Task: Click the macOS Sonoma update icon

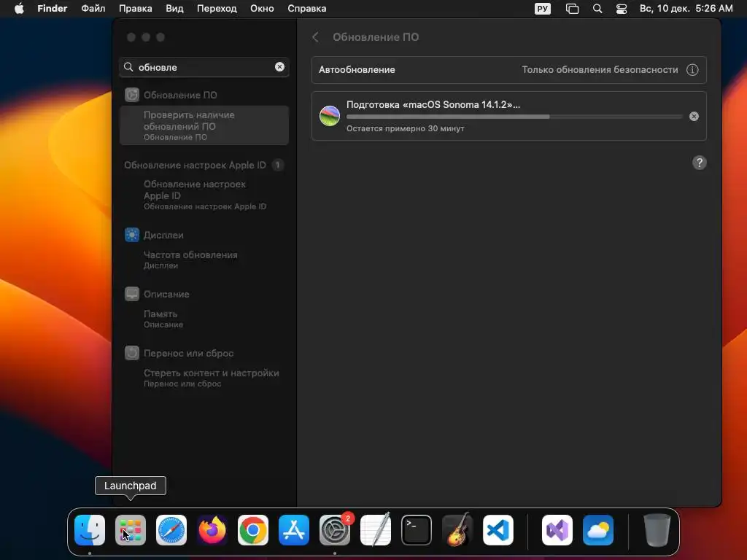Action: pyautogui.click(x=330, y=116)
